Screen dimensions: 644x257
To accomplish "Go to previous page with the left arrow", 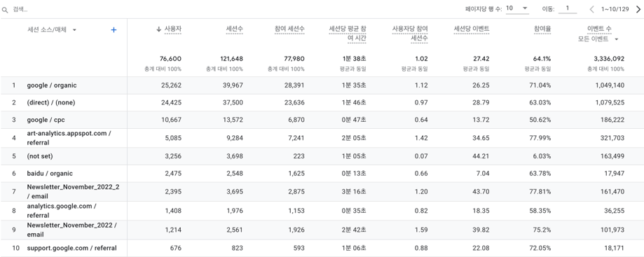I will click(x=592, y=9).
